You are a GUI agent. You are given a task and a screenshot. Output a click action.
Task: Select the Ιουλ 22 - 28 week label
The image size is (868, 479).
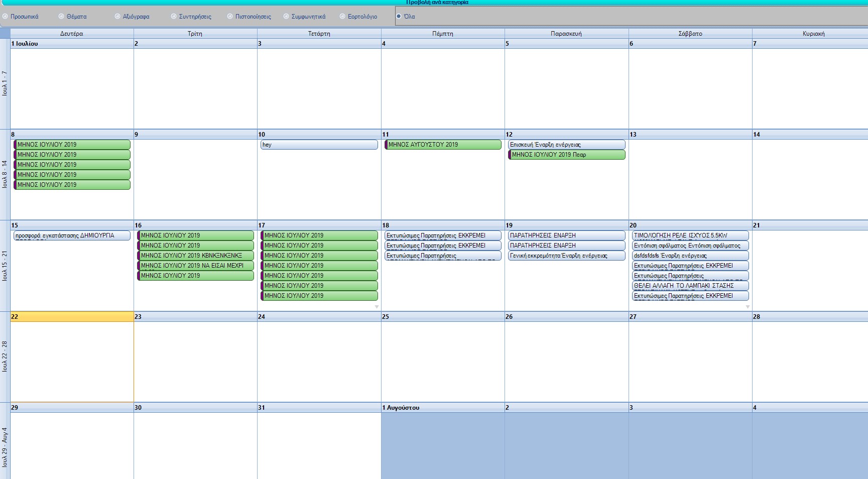pos(5,356)
